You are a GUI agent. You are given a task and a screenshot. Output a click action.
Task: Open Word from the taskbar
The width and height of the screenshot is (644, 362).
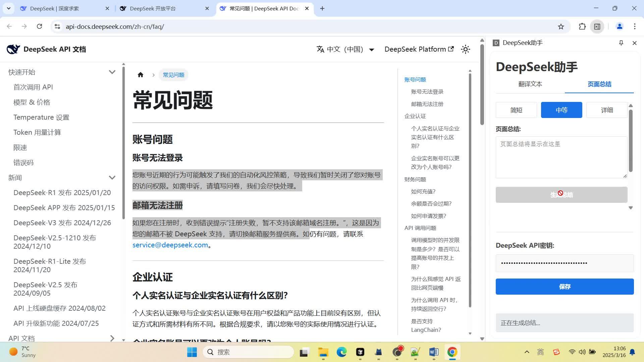point(433,352)
